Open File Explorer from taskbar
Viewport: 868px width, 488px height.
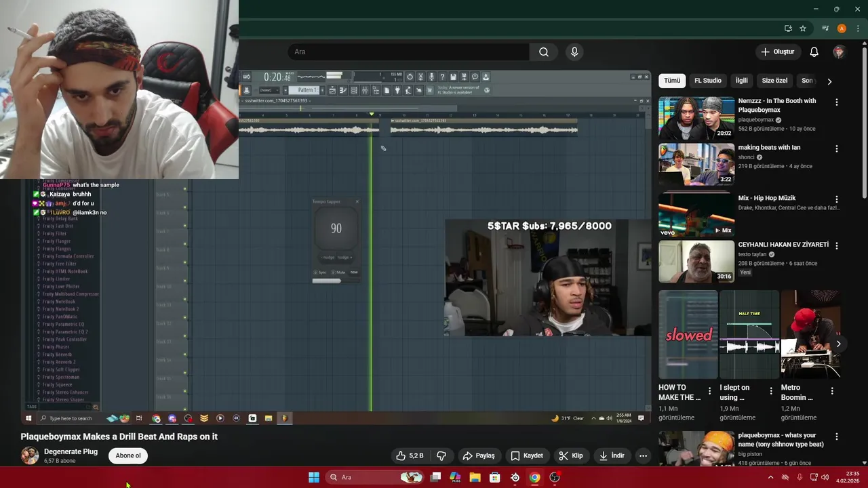pyautogui.click(x=475, y=477)
